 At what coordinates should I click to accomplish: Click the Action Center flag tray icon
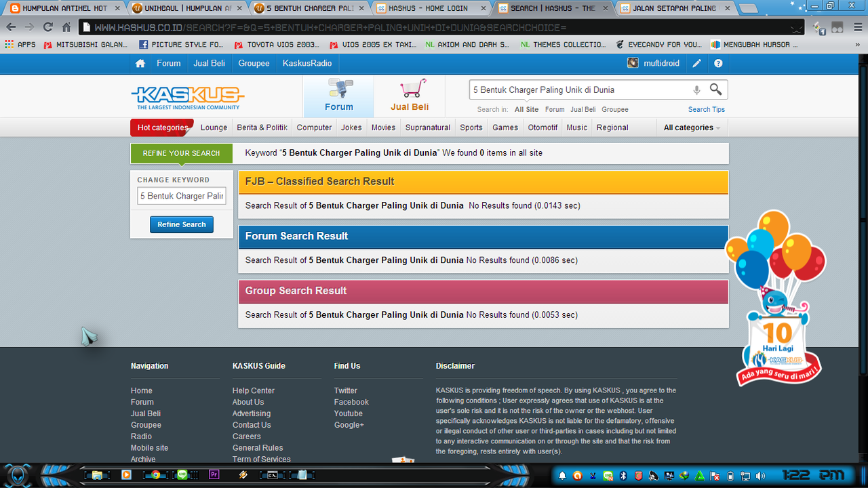coord(715,476)
